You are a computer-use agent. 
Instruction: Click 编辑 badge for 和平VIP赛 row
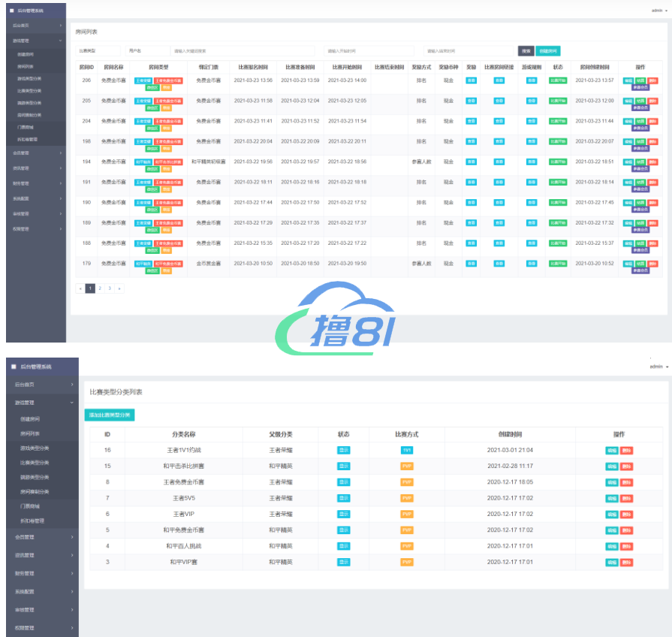tap(612, 562)
